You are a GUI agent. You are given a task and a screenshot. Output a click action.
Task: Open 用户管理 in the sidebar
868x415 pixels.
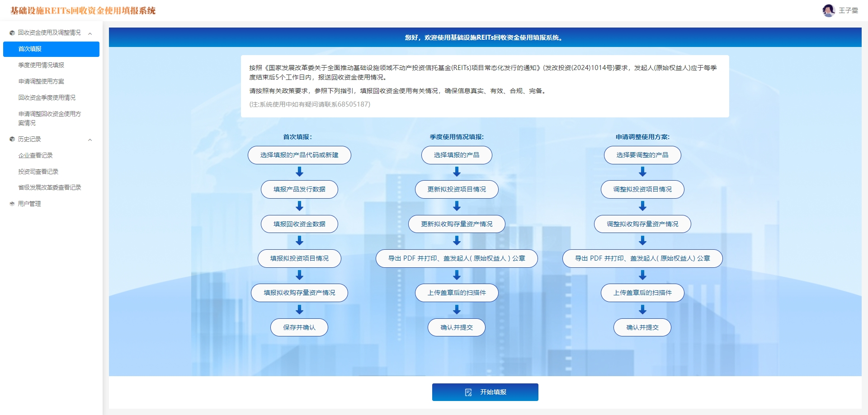click(x=29, y=204)
